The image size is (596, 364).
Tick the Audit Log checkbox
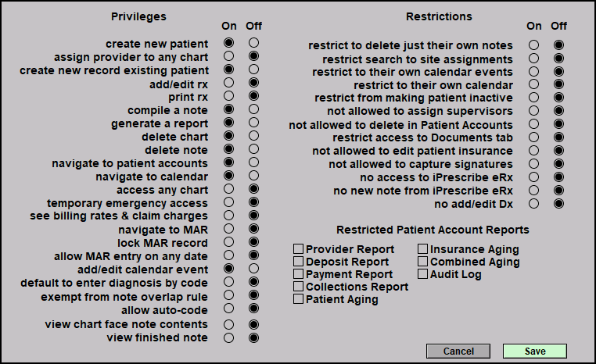[422, 274]
